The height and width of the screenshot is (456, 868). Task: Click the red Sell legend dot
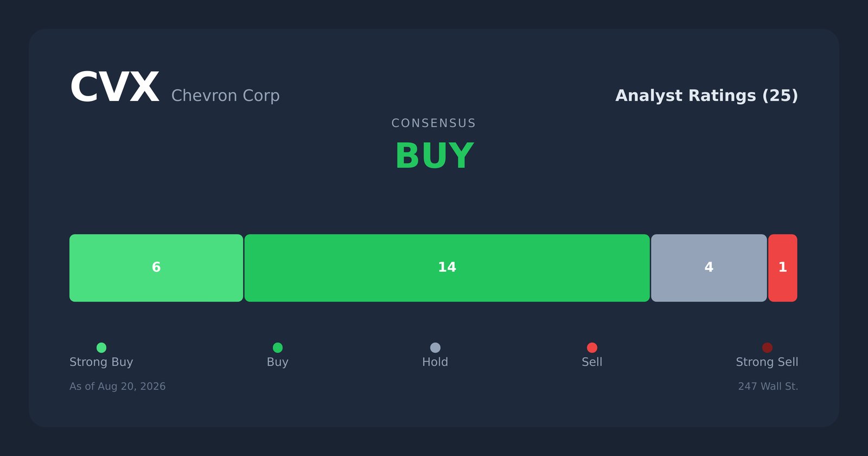tap(592, 347)
